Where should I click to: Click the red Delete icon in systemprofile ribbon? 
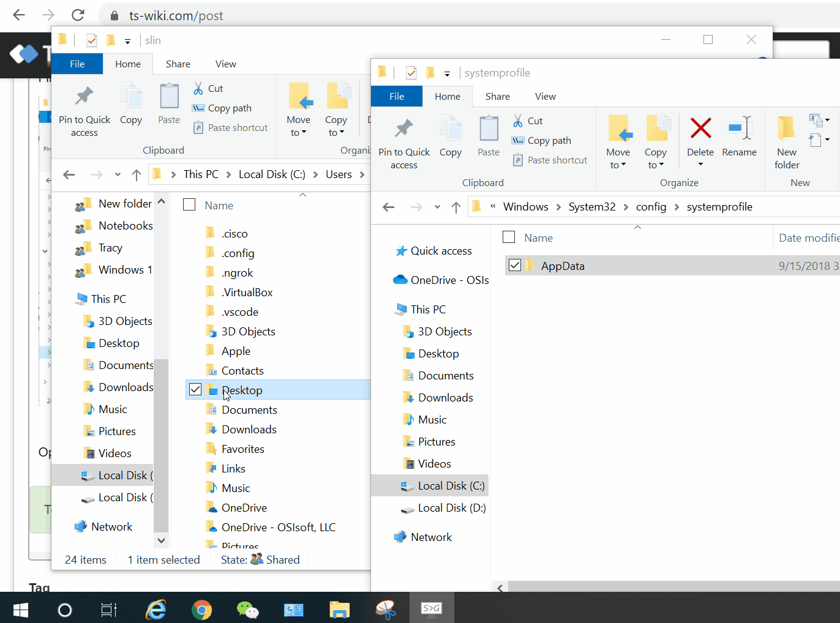(x=700, y=129)
